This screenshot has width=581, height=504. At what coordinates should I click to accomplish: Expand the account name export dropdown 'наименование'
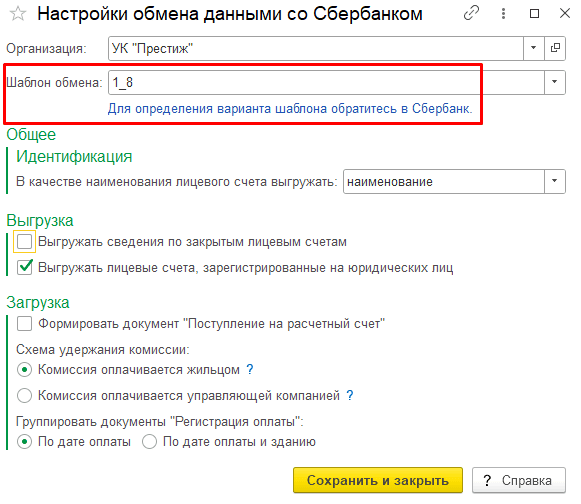coord(555,182)
